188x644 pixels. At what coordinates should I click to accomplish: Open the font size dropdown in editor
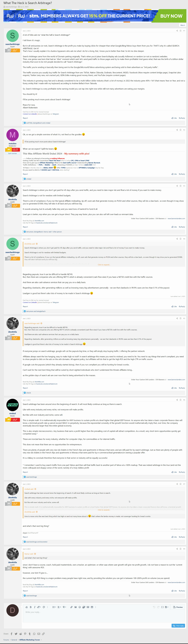pyautogui.click(x=39, y=607)
